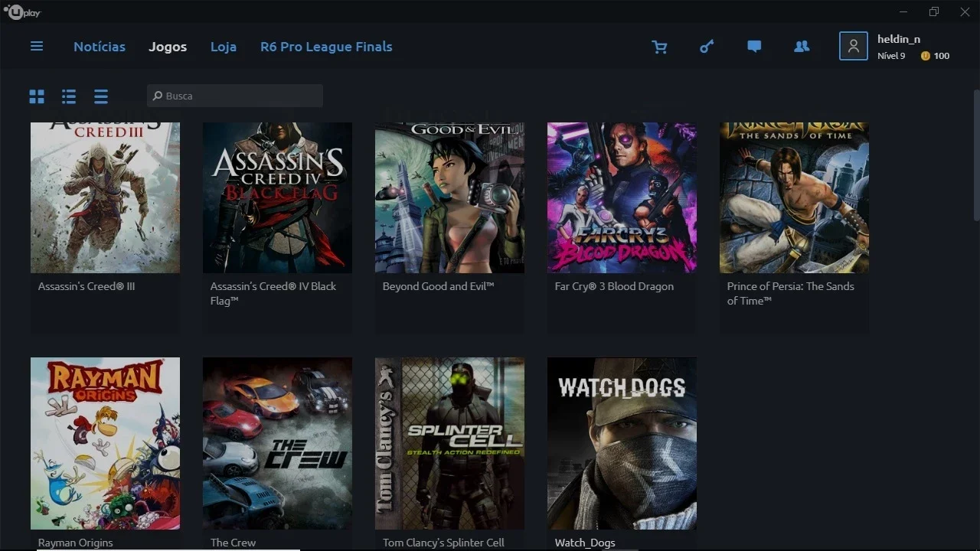Click the Watch_Dogs title text
The width and height of the screenshot is (980, 551).
click(x=585, y=543)
